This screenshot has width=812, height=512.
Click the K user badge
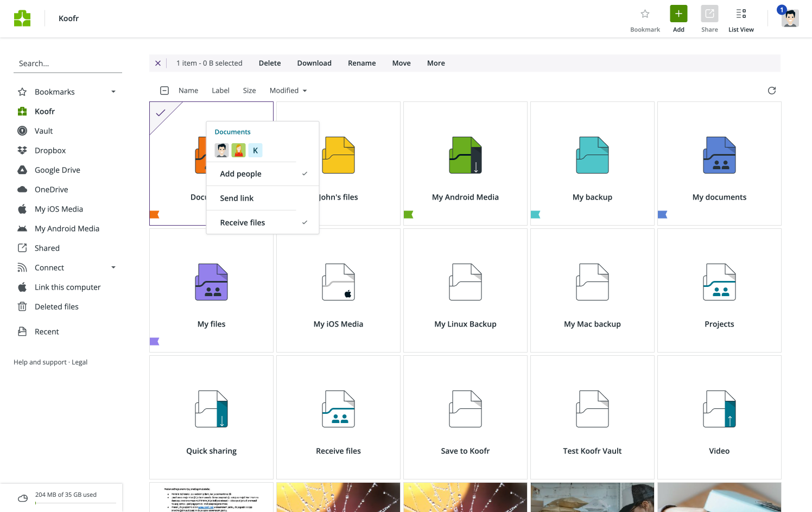pos(255,150)
